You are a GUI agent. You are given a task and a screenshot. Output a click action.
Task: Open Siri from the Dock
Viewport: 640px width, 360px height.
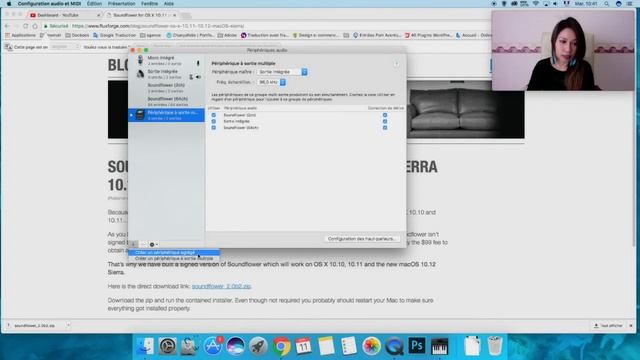(x=236, y=346)
